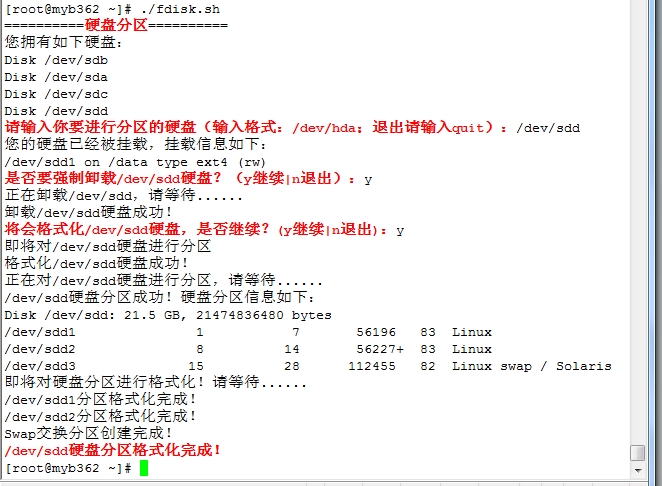This screenshot has height=486, width=662.
Task: Click the '56196' blocks value
Action: coord(376,332)
